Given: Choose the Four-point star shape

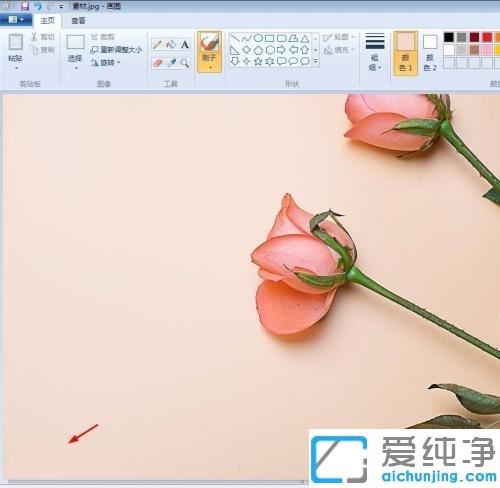Looking at the screenshot, I should click(x=246, y=61).
